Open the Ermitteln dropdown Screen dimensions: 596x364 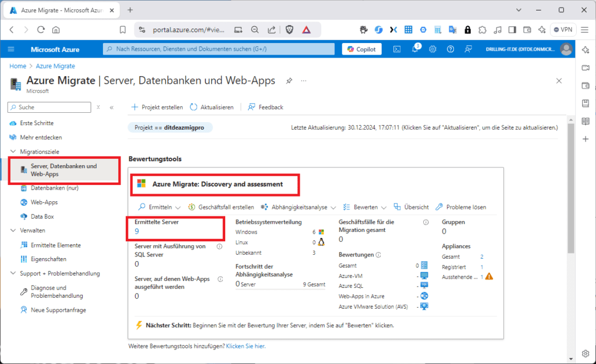click(159, 207)
